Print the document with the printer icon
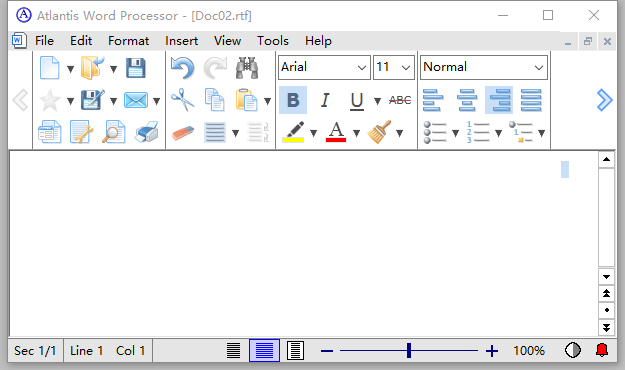This screenshot has width=625, height=370. 146,132
